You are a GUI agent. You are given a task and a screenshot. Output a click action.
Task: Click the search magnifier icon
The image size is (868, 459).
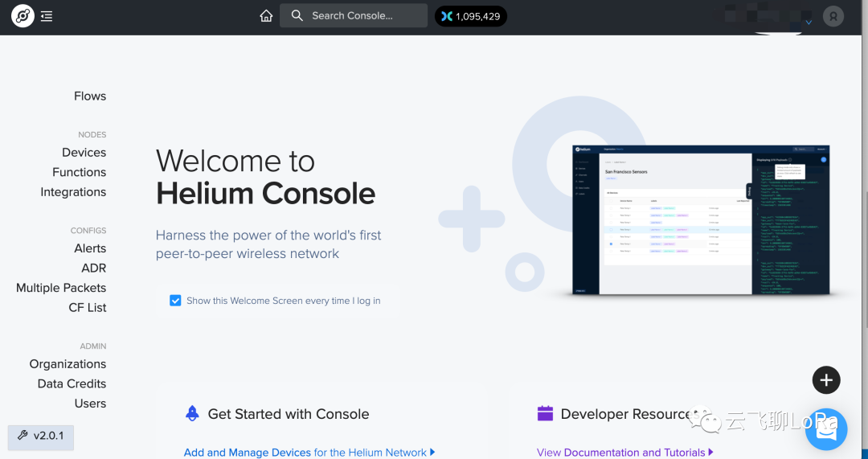point(297,15)
